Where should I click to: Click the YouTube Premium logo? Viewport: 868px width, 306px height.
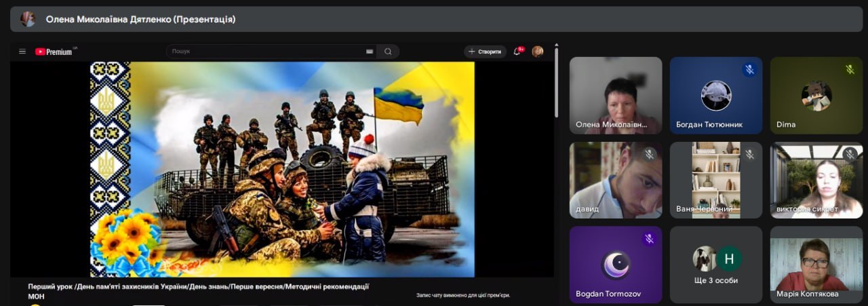(x=55, y=52)
